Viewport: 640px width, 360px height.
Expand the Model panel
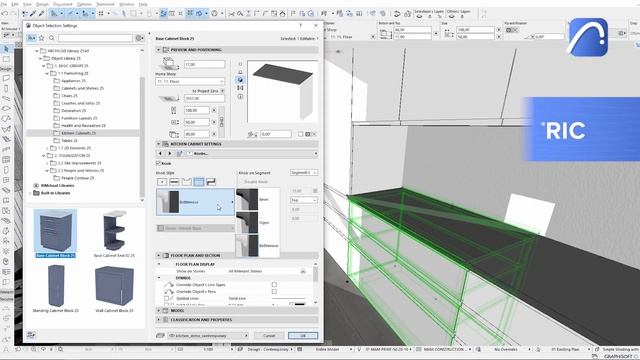(x=159, y=311)
